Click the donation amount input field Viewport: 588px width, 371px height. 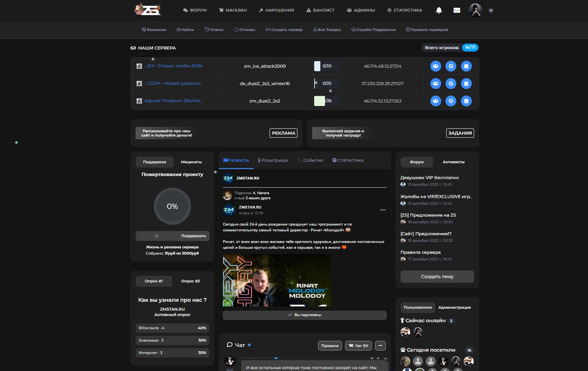point(157,236)
